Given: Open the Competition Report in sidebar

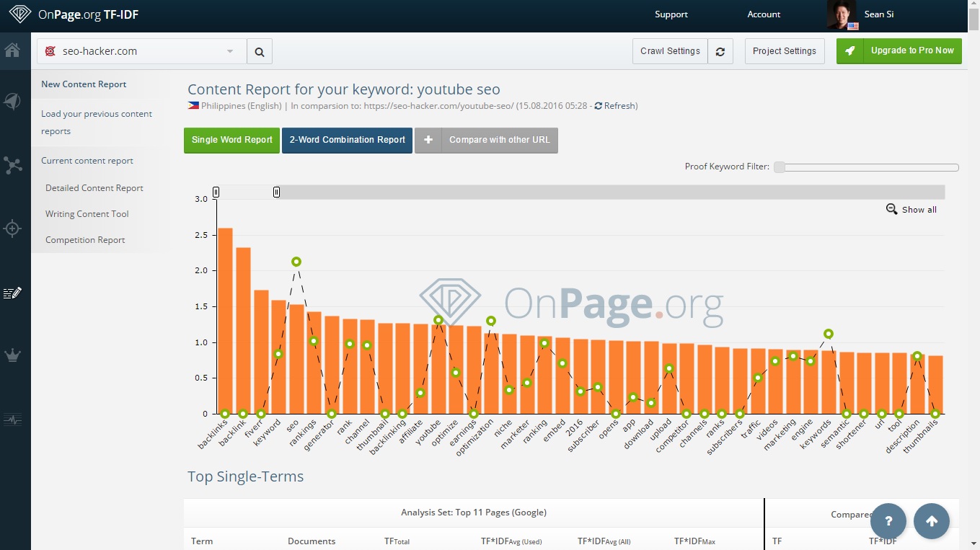Looking at the screenshot, I should click(x=85, y=240).
